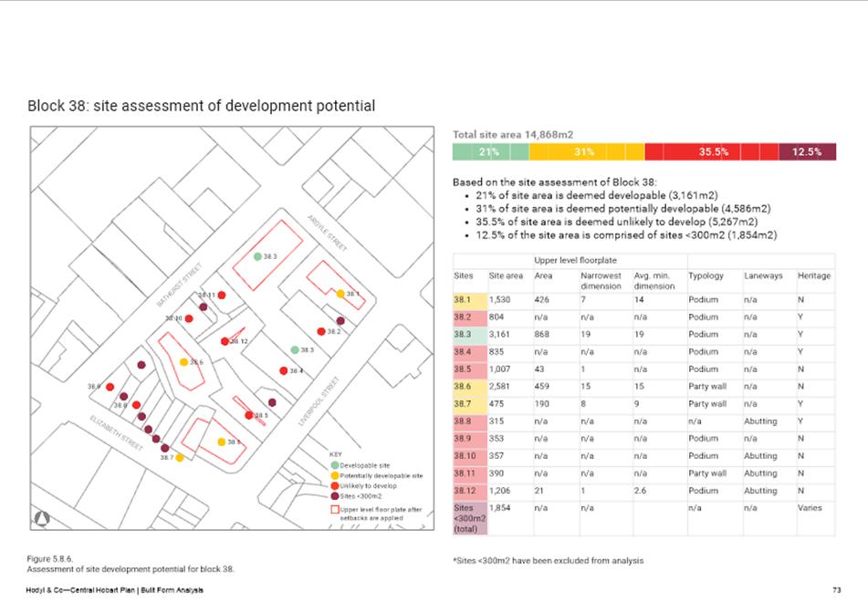This screenshot has height=613, width=868.
Task: Click the maroon 'Sites <300m2' legend dot
Action: pos(335,495)
